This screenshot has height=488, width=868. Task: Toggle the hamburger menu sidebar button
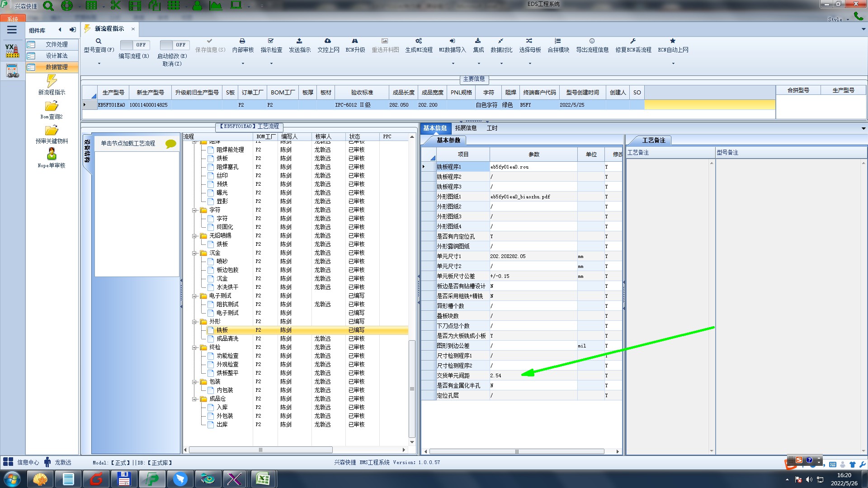tap(12, 30)
